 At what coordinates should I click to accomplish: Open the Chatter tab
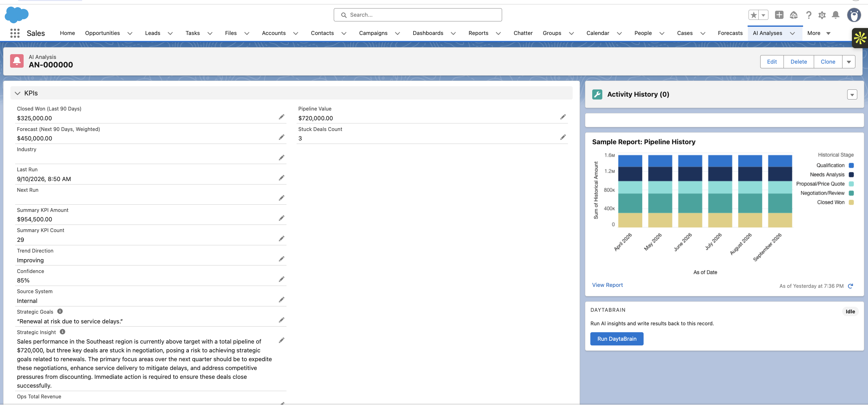click(523, 33)
